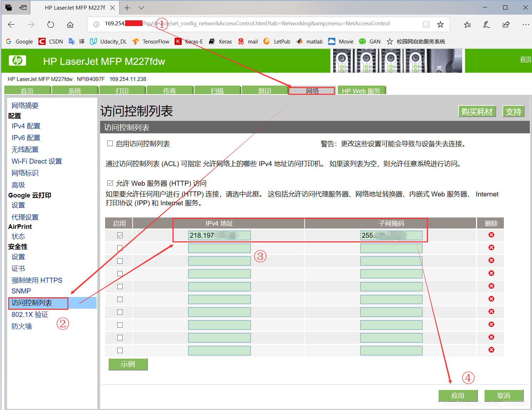This screenshot has width=532, height=410.
Task: Open the IPv4 配置 sidebar link
Action: (26, 126)
